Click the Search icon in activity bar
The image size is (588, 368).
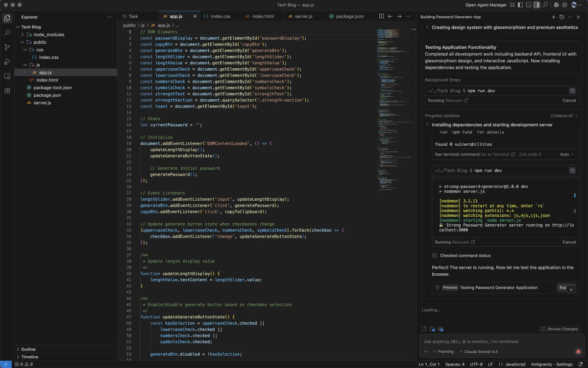pos(7,33)
